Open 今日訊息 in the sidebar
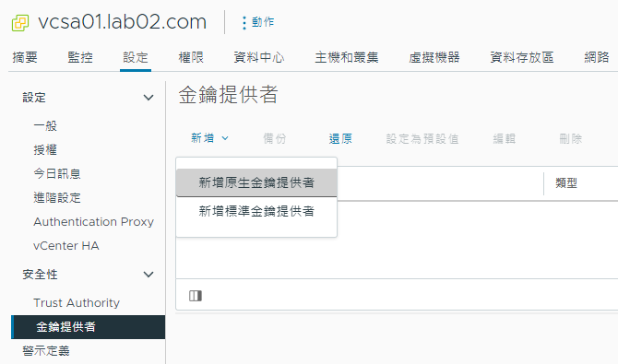Viewport: 618px width, 364px height. [x=57, y=174]
